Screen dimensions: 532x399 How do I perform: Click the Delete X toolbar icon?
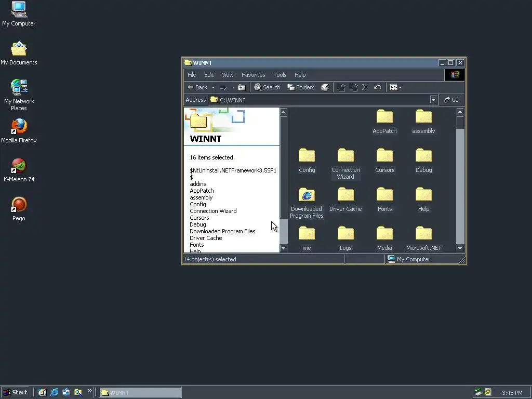click(365, 87)
